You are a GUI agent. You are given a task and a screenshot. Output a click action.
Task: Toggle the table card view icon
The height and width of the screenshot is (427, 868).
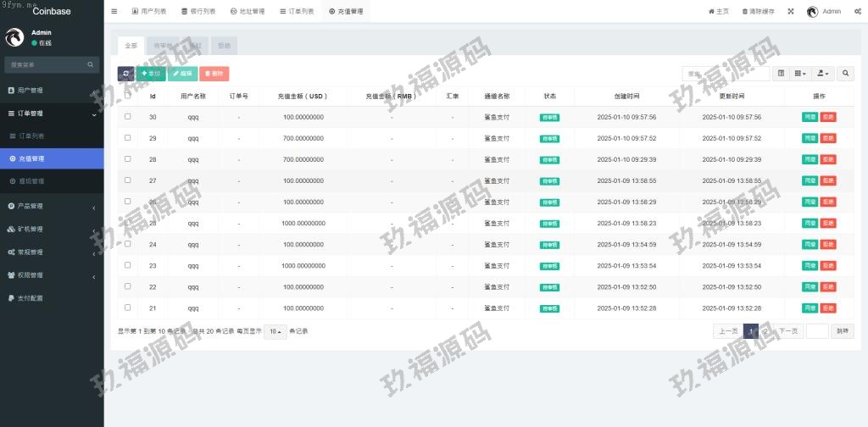click(781, 74)
